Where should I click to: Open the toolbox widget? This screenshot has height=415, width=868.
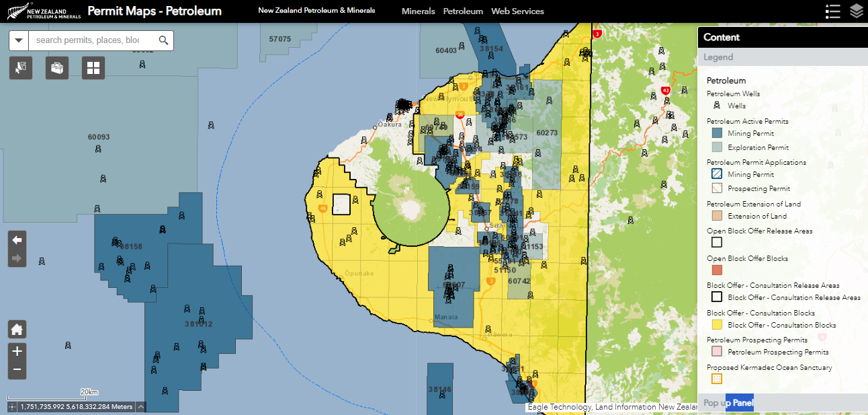tap(57, 68)
